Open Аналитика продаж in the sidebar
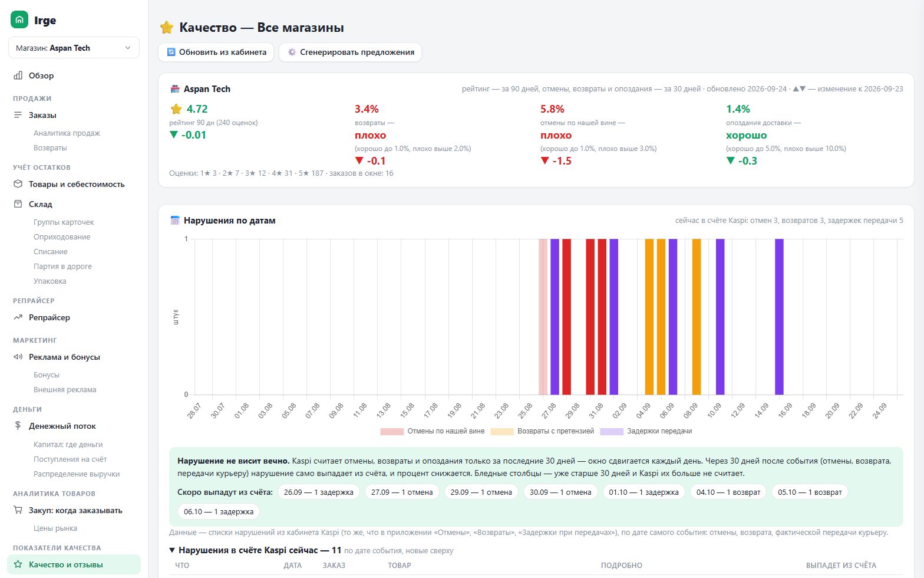924x578 pixels. coord(67,133)
